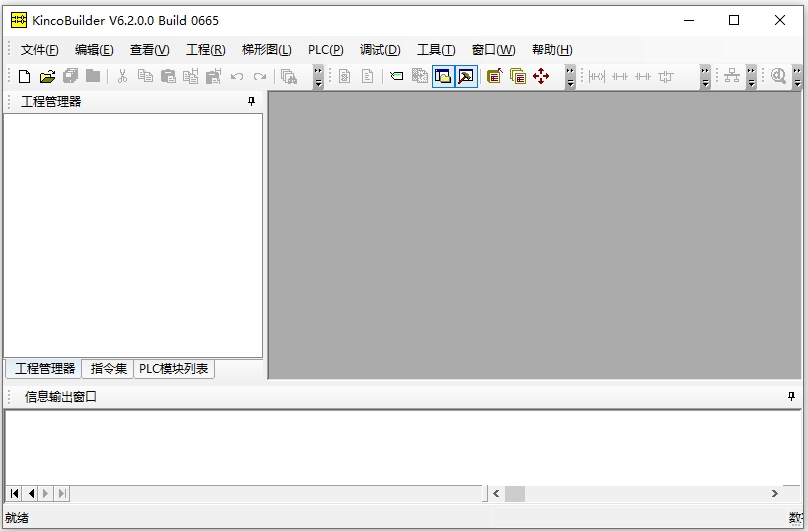808x531 pixels.
Task: Click the scissors Cut icon
Action: pos(122,76)
